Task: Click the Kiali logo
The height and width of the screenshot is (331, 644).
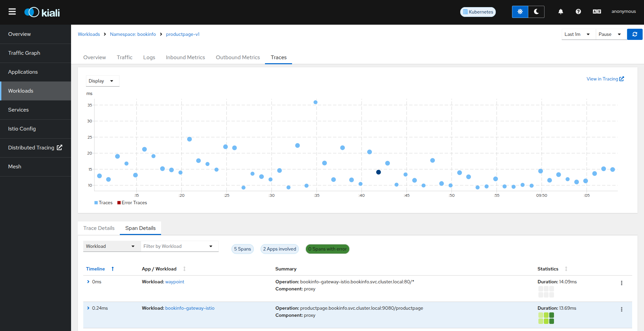Action: [42, 13]
